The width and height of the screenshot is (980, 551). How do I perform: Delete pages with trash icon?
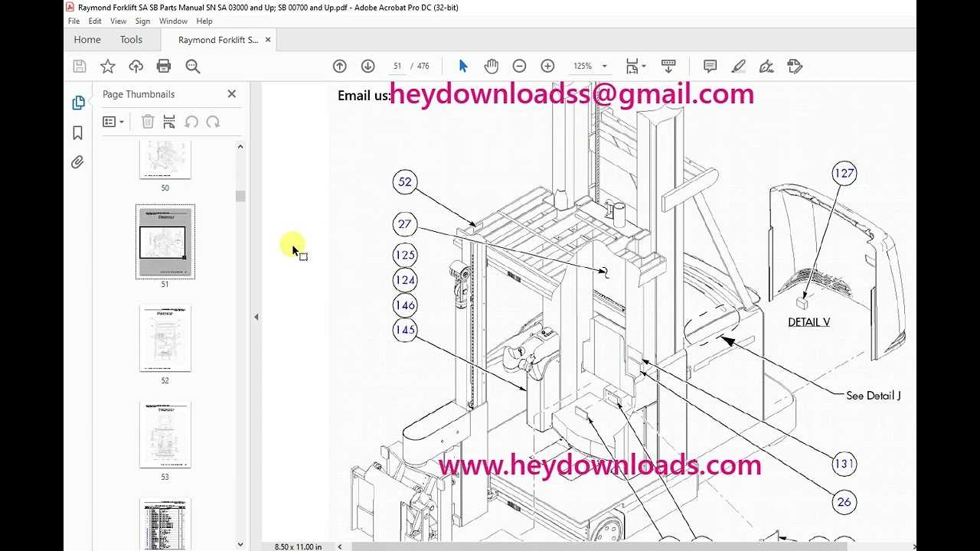[148, 122]
